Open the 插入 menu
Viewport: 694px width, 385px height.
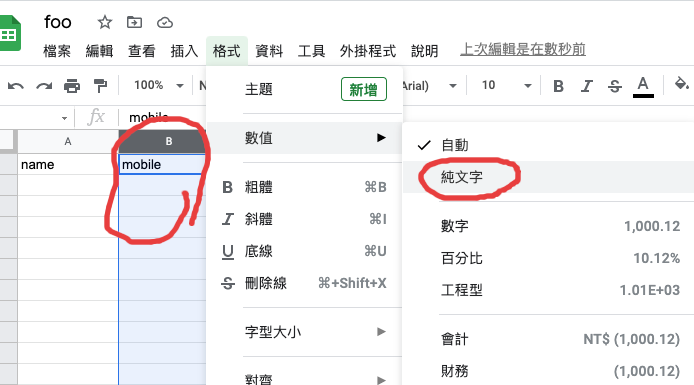[184, 51]
